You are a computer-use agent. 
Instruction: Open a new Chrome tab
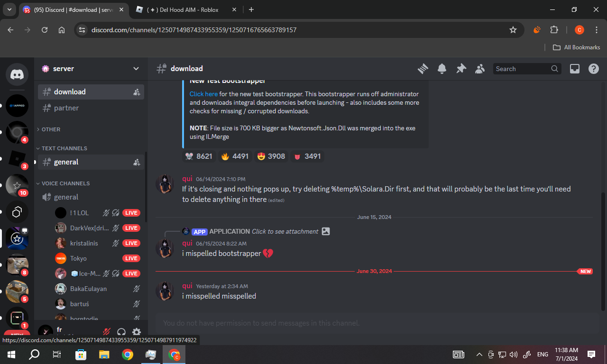pyautogui.click(x=251, y=9)
